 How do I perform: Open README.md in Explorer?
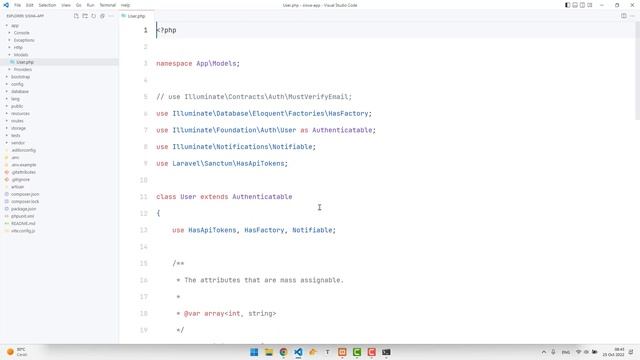[x=23, y=224]
